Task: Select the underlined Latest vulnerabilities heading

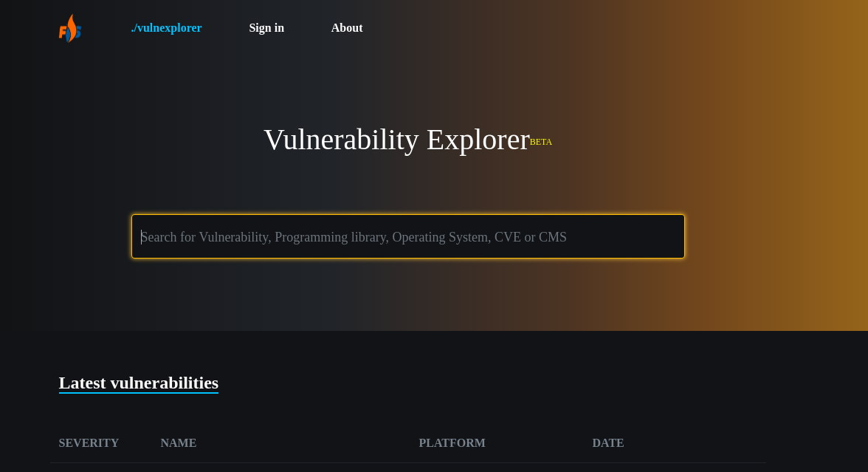Action: click(x=138, y=383)
